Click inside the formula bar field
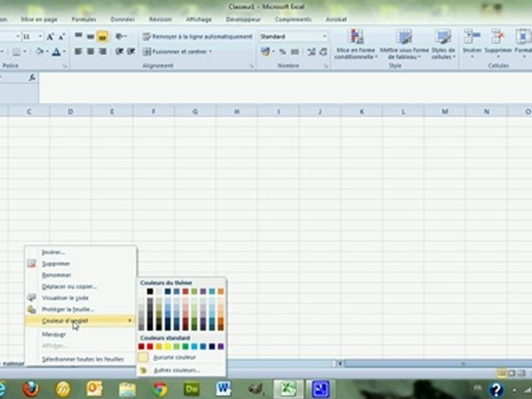532x399 pixels. coord(285,87)
